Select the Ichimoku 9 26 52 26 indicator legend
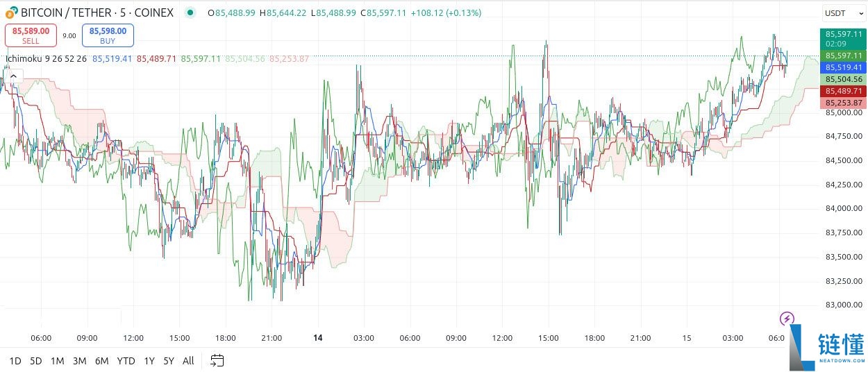Screen dimensions: 868x372 [x=46, y=59]
